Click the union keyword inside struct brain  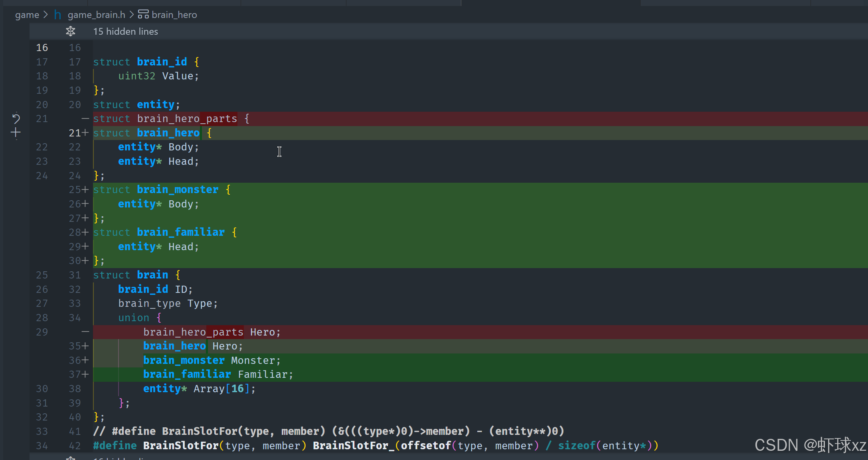coord(133,318)
